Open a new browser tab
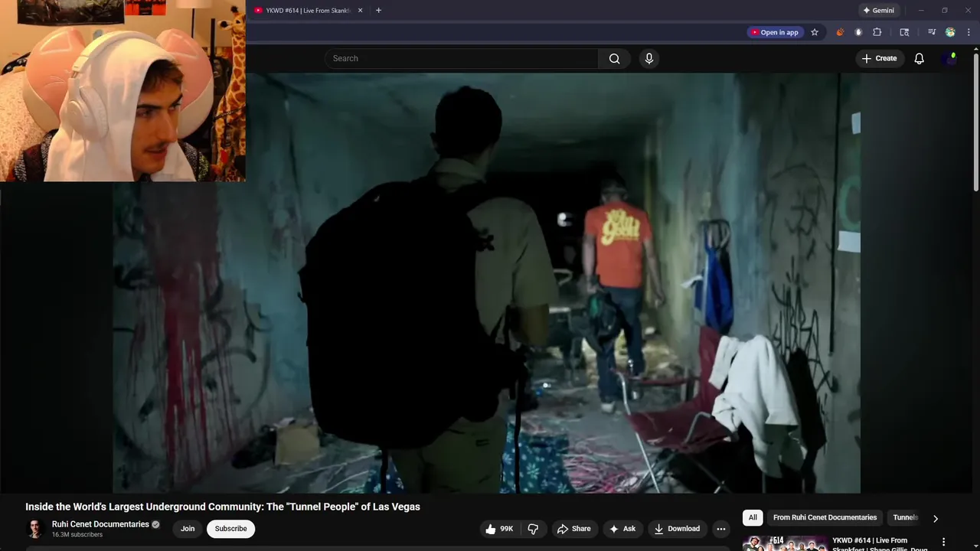The width and height of the screenshot is (980, 551). click(378, 11)
